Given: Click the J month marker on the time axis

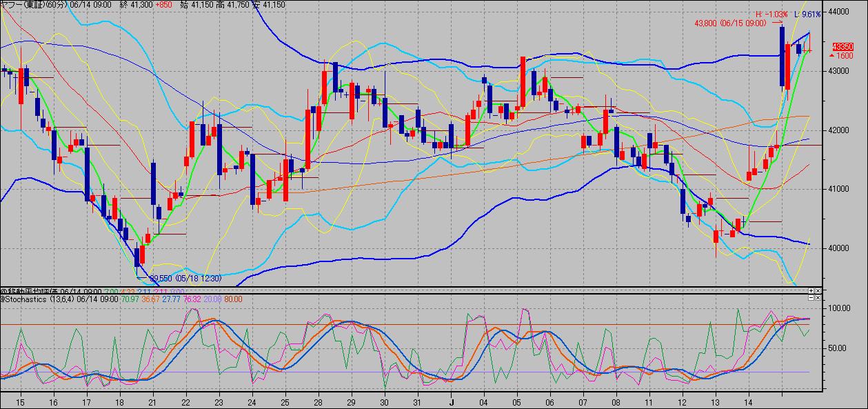Looking at the screenshot, I should click(x=452, y=401).
